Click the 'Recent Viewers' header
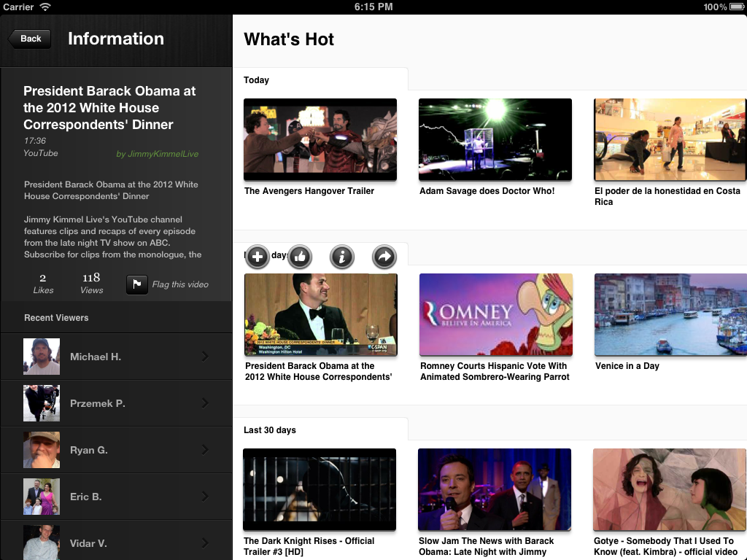The image size is (747, 560). 56,318
